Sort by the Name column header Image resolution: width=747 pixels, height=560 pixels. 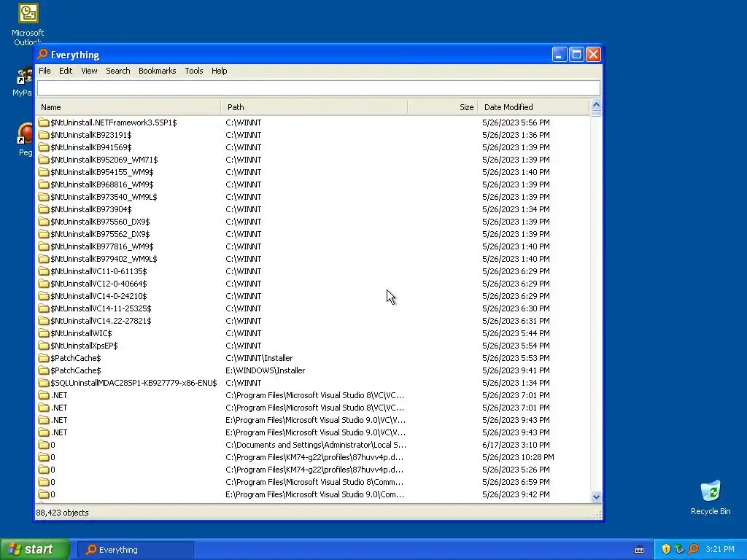click(128, 107)
